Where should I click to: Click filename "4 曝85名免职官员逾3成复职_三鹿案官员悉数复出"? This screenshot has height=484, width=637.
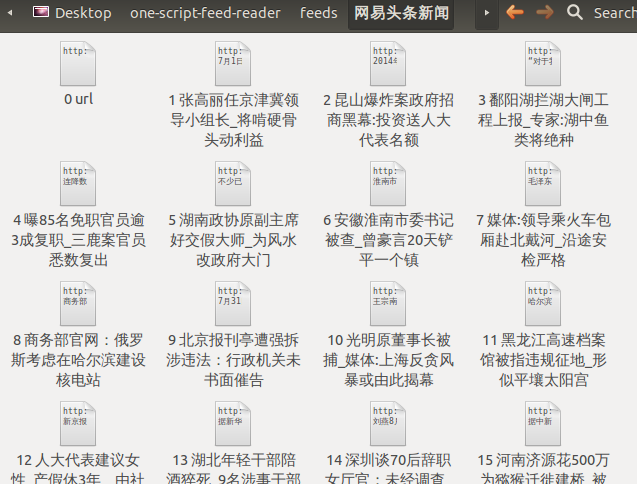coord(78,240)
